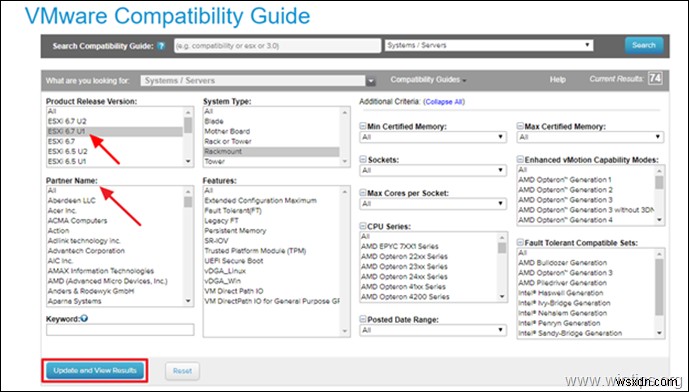This screenshot has height=392, width=689.
Task: Select AMAX Information Technologies partner
Action: [x=114, y=271]
